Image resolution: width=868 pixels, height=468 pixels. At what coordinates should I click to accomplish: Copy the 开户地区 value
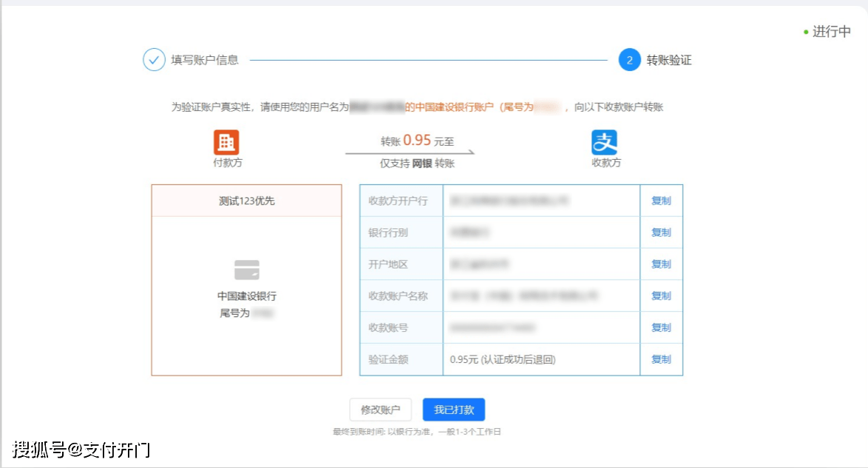click(x=661, y=264)
